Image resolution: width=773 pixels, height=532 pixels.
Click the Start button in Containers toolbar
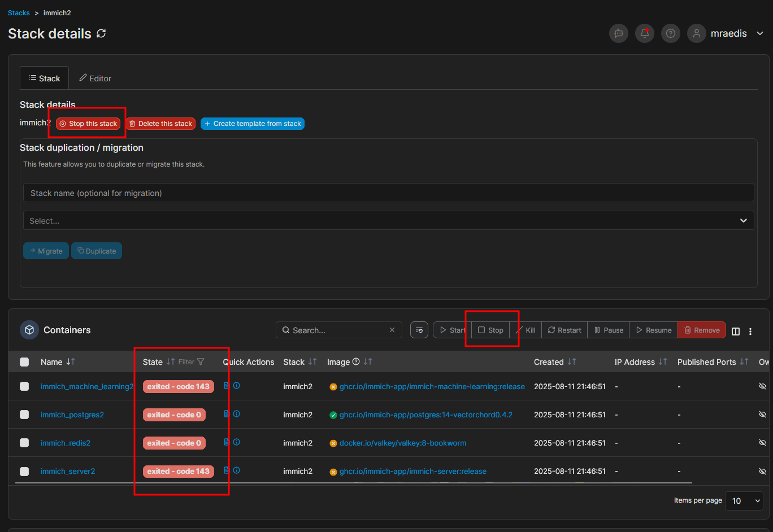point(453,330)
